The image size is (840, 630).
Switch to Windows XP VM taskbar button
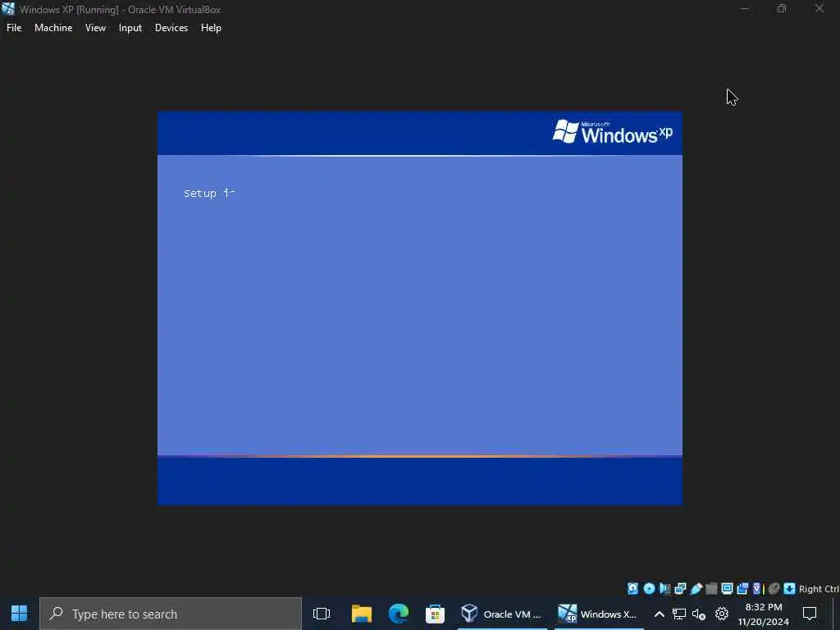[598, 614]
